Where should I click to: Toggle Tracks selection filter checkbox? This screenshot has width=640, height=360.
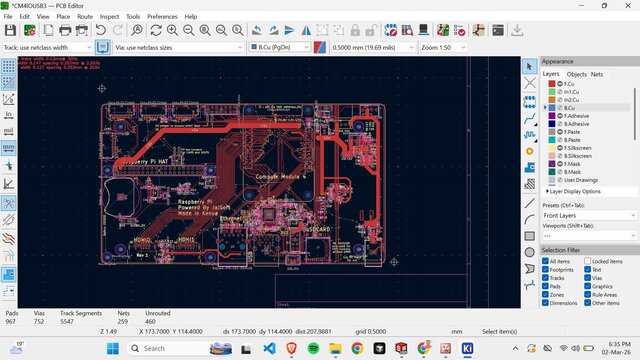pos(545,278)
